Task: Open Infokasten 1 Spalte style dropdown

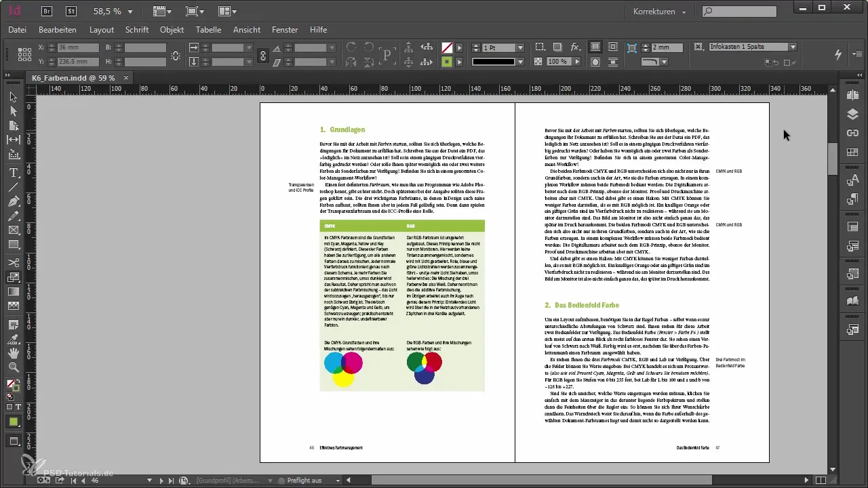Action: pos(792,47)
